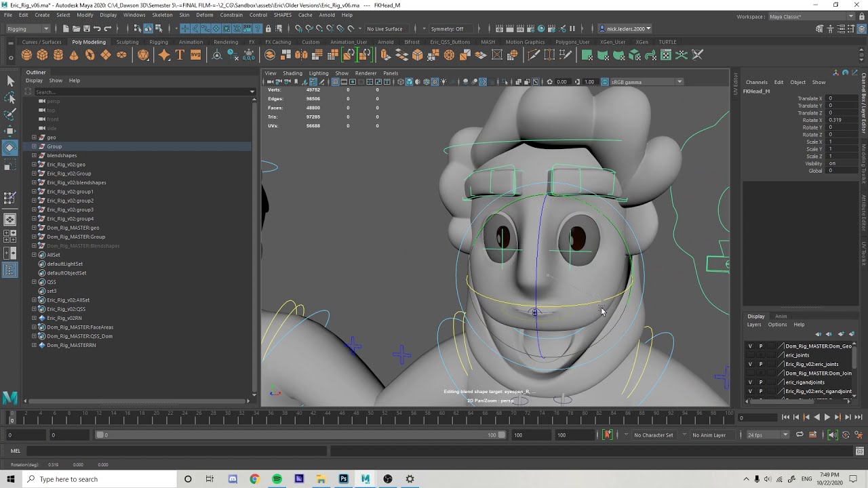
Task: Select the Select tool in toolbox
Action: [10, 81]
